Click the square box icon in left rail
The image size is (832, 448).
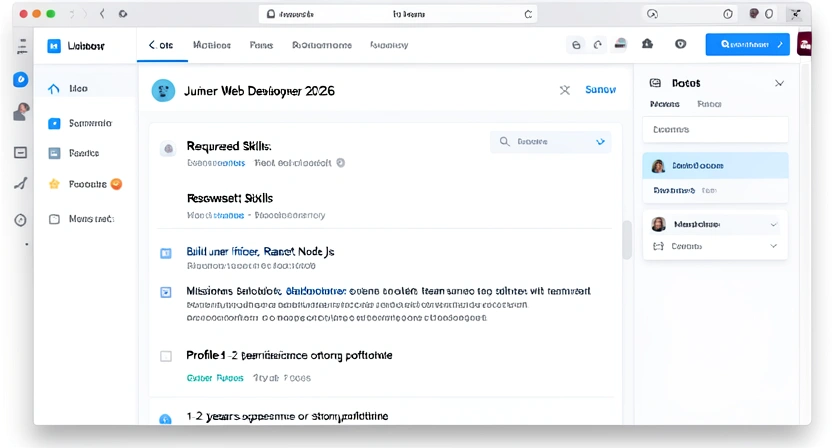coord(21,153)
